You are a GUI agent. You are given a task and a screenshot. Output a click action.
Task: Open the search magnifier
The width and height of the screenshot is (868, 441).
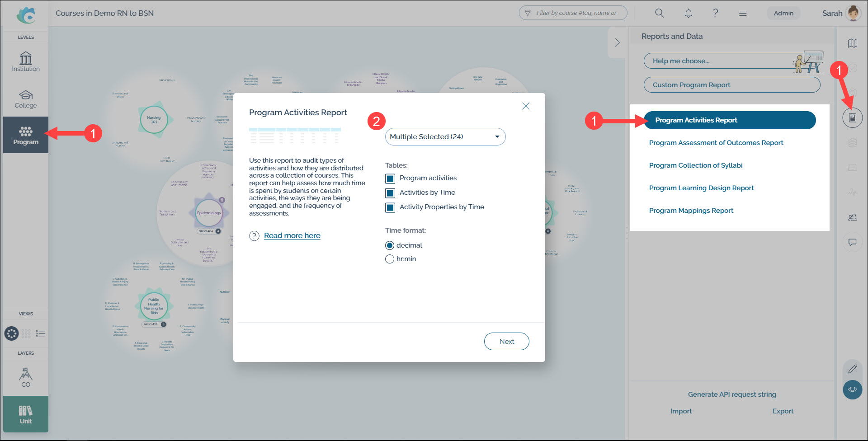click(660, 13)
